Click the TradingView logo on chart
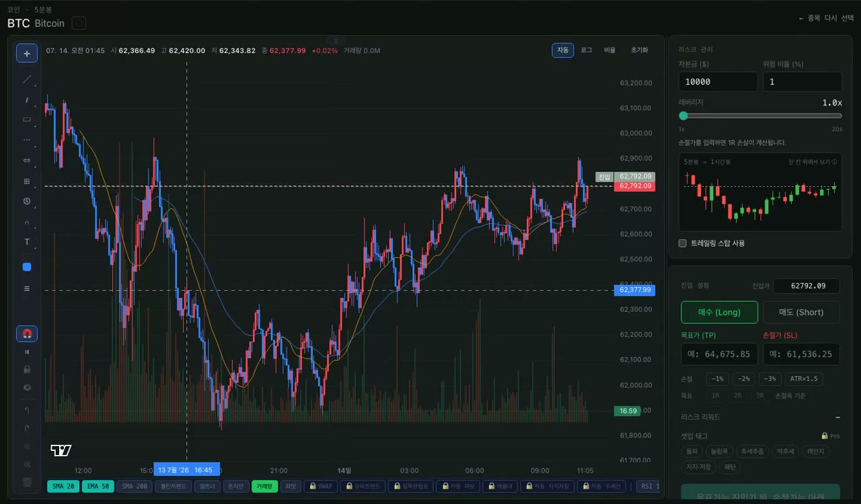The image size is (861, 504). click(x=61, y=450)
